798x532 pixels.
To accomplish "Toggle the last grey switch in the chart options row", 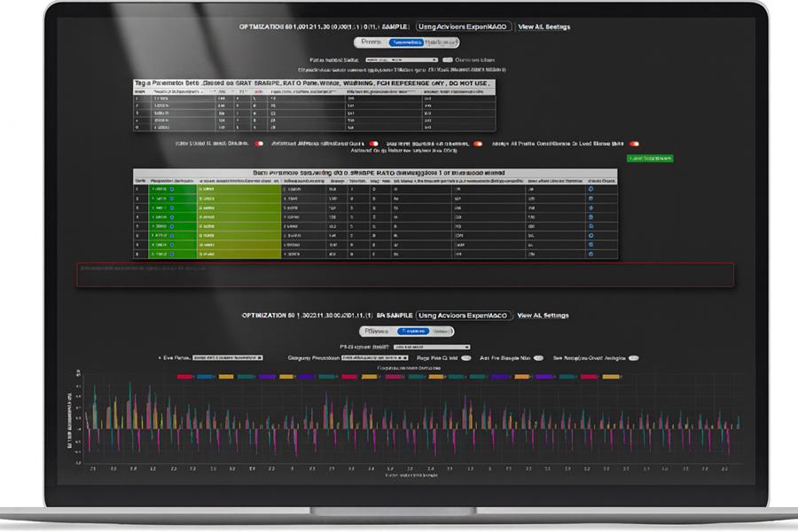I will (x=634, y=358).
